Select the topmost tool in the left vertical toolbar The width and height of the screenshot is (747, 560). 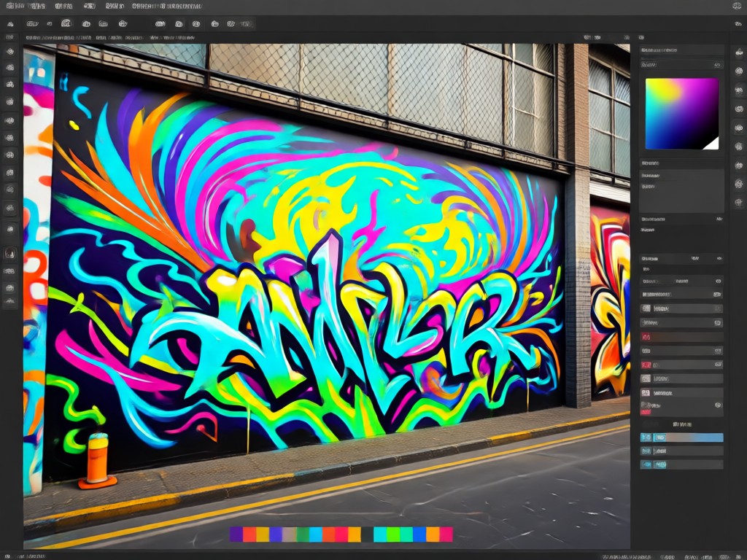[x=10, y=52]
